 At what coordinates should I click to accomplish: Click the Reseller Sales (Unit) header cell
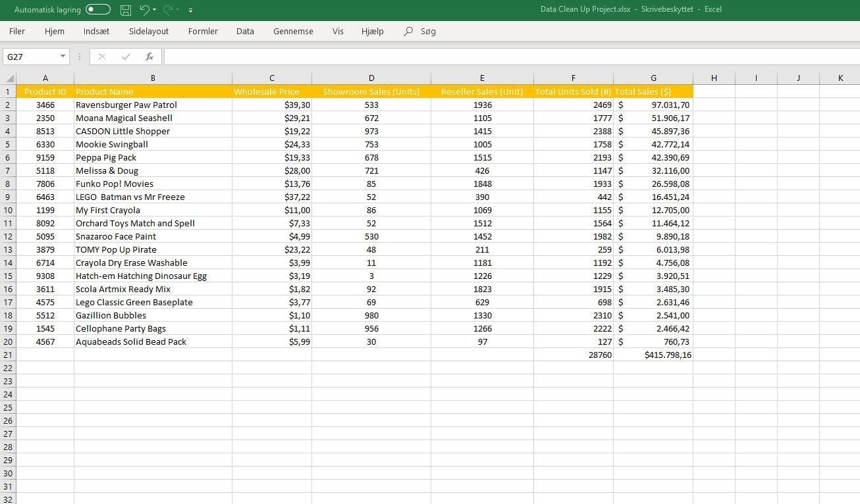[x=482, y=91]
